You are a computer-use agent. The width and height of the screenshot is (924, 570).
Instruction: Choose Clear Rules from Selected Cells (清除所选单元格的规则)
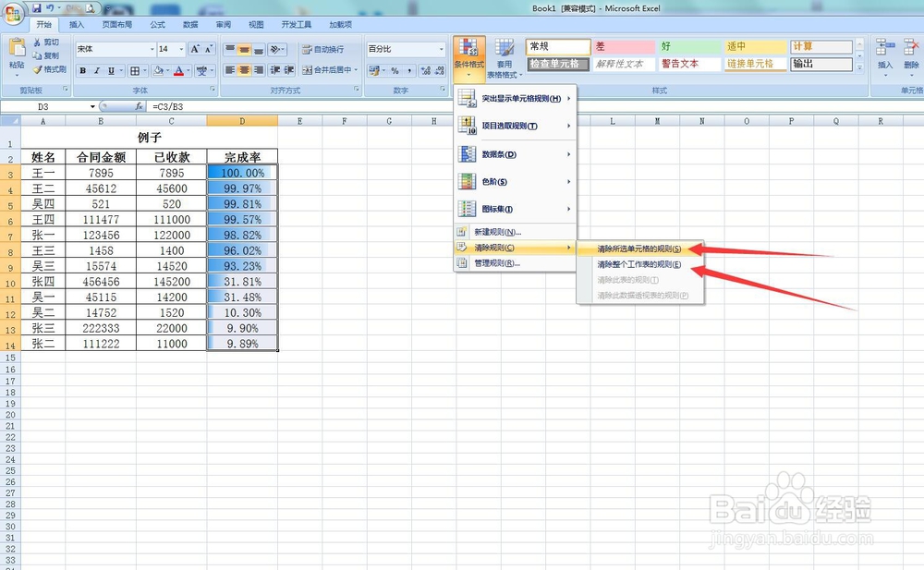tap(640, 249)
